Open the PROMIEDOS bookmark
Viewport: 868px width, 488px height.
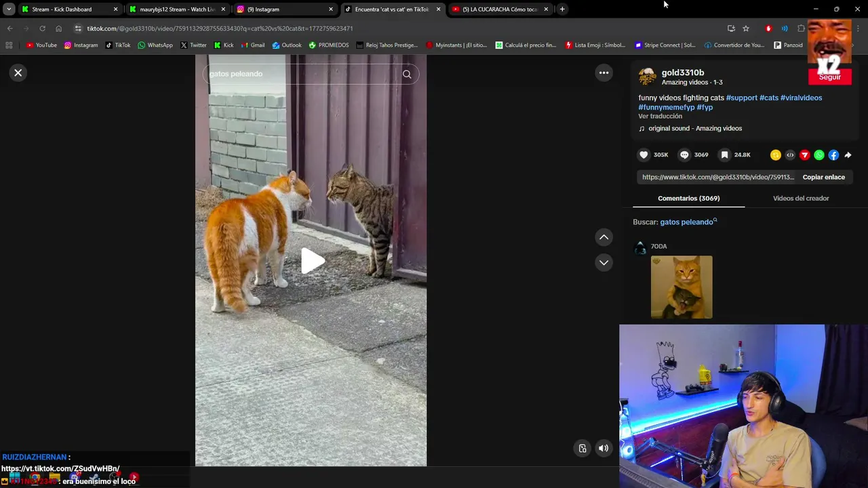(x=328, y=45)
